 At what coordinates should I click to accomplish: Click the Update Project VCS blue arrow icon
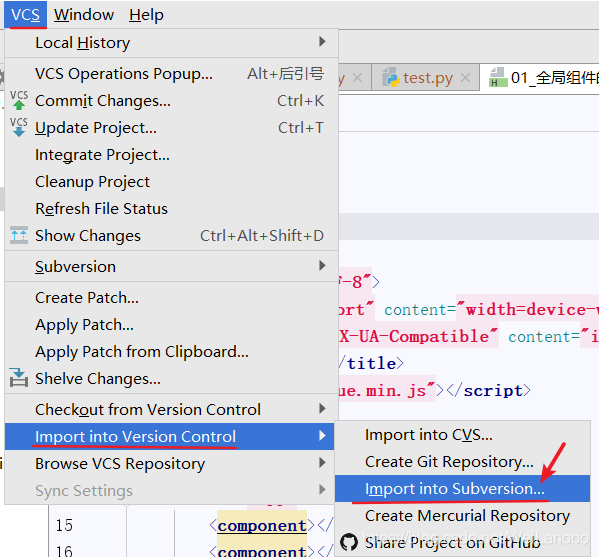[19, 128]
